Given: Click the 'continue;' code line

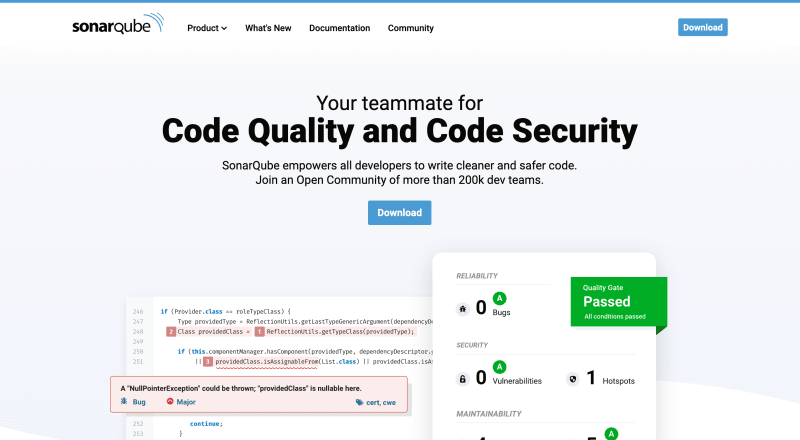Looking at the screenshot, I should pos(206,424).
